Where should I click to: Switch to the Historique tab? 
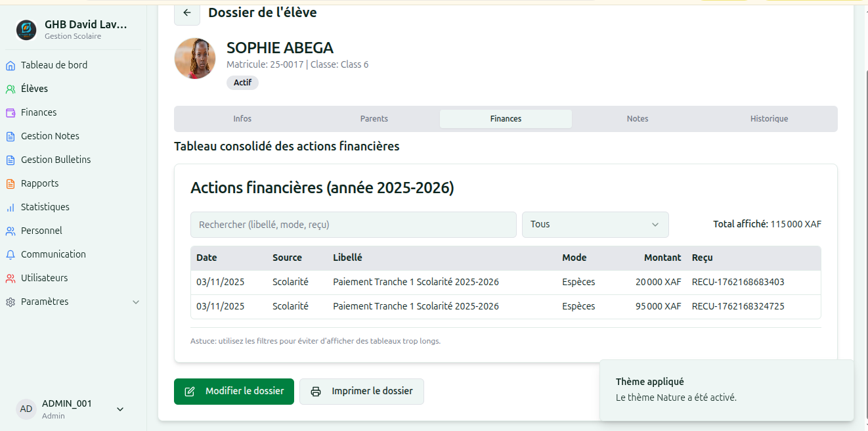point(770,119)
